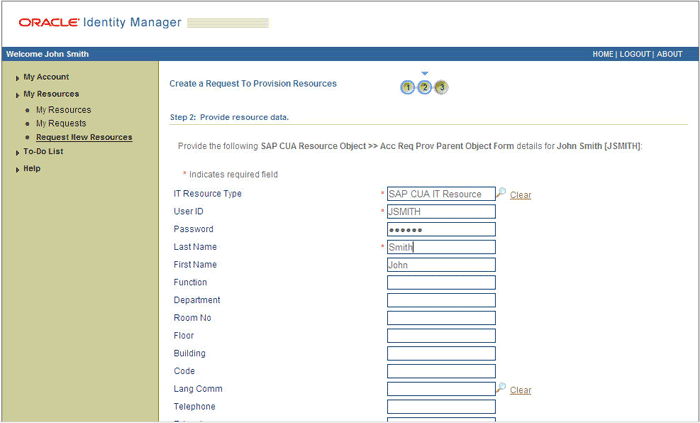The height and width of the screenshot is (423, 700).
Task: Clear the Lang Comm field
Action: coord(521,390)
